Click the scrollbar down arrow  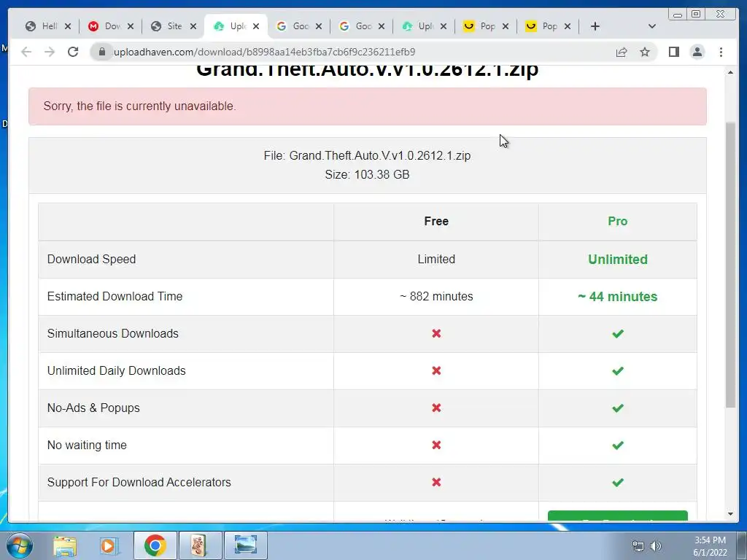(x=730, y=514)
